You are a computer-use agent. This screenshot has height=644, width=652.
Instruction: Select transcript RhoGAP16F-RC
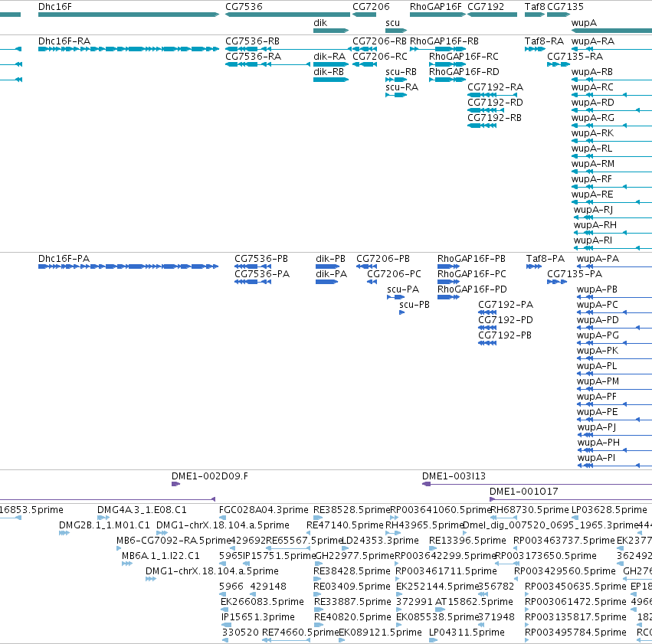[447, 64]
